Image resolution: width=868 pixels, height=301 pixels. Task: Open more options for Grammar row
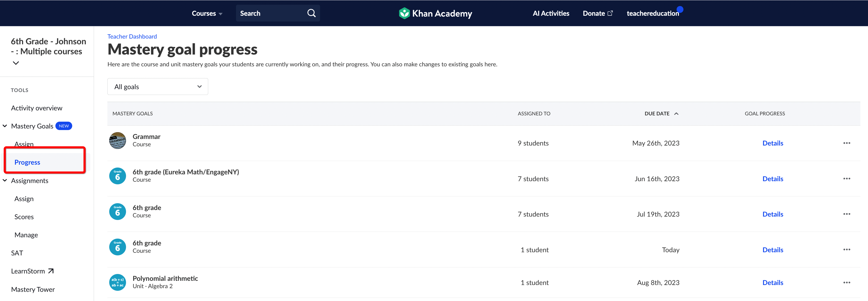click(x=846, y=143)
